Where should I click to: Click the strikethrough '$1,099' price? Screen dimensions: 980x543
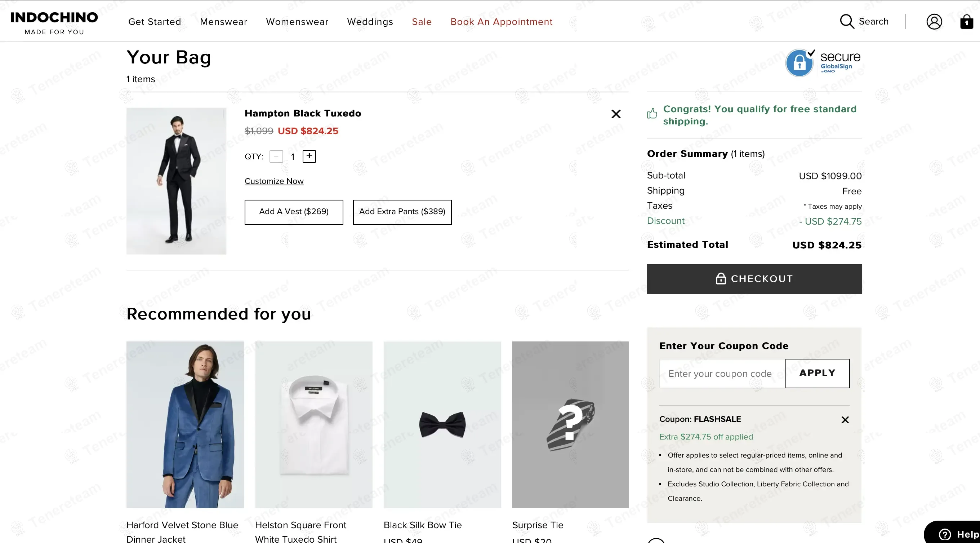click(259, 131)
